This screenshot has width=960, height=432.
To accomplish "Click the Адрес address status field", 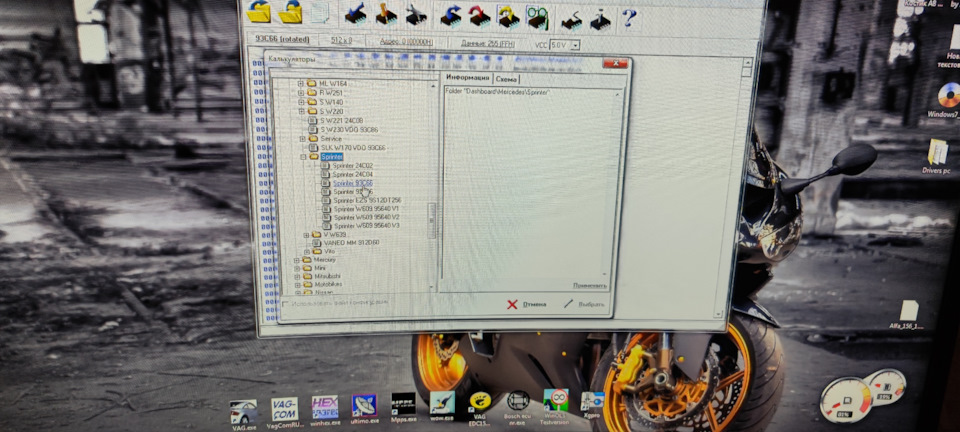I will [x=406, y=42].
